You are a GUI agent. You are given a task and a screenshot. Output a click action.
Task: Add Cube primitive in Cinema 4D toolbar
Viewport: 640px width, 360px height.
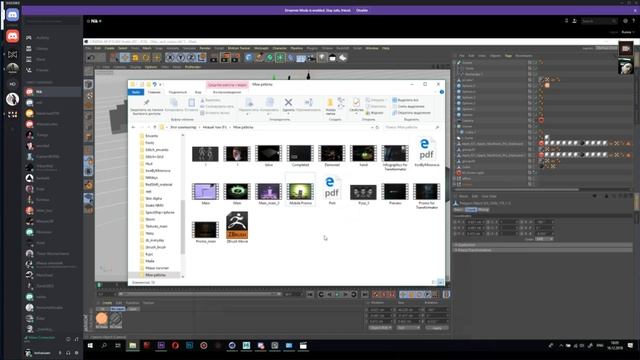pyautogui.click(x=249, y=58)
